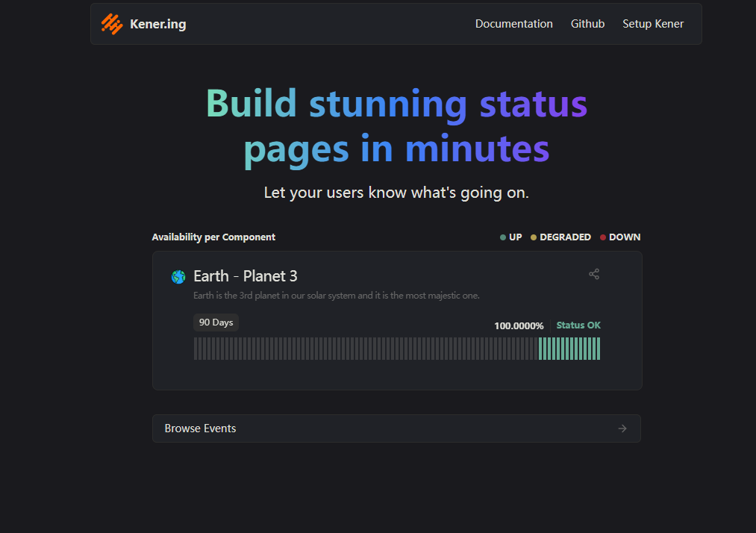
Task: Click the yellow DEGRADED legend dot
Action: tap(534, 237)
